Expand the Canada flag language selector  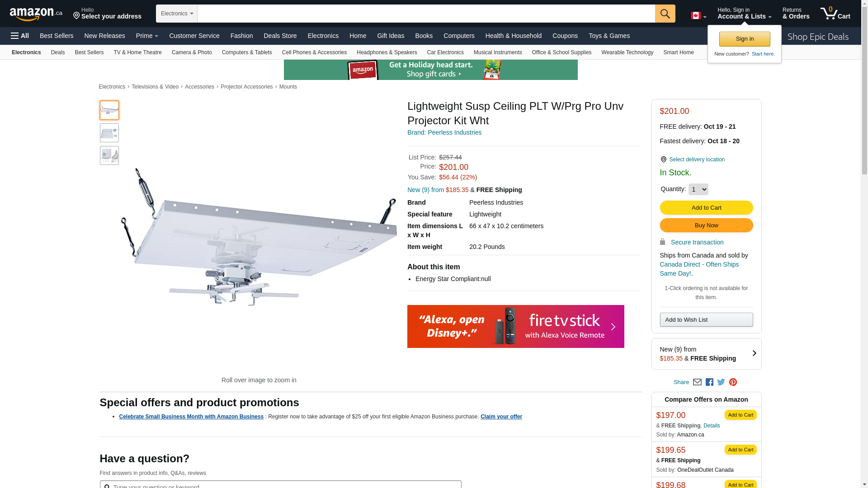698,16
